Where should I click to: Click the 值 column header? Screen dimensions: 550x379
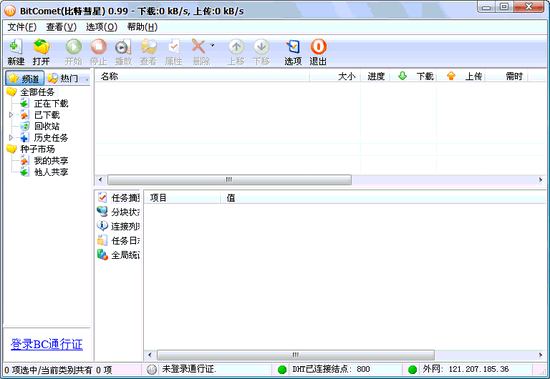[383, 198]
